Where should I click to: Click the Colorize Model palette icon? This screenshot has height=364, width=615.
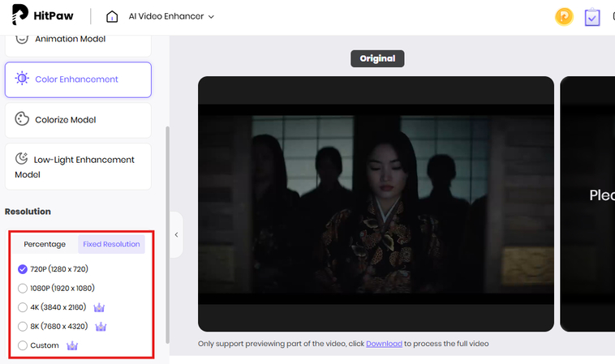[22, 118]
